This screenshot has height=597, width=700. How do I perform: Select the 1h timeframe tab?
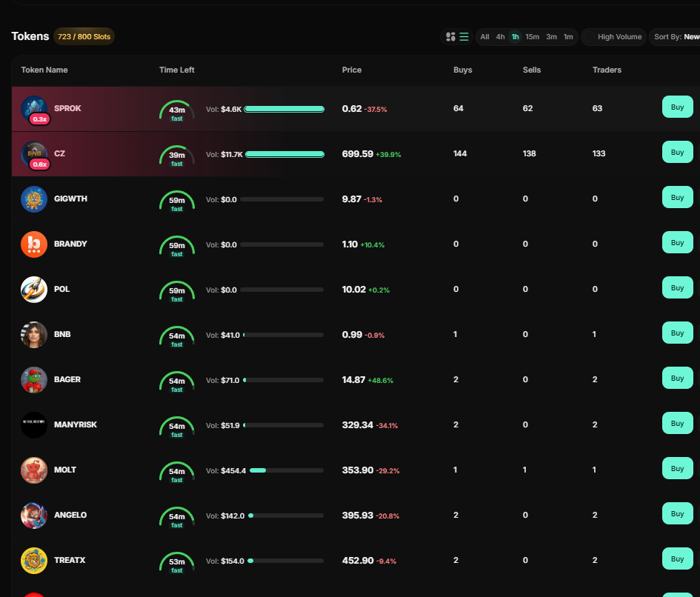515,36
